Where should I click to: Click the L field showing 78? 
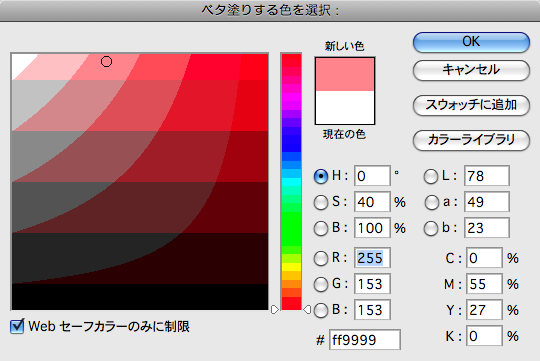487,176
